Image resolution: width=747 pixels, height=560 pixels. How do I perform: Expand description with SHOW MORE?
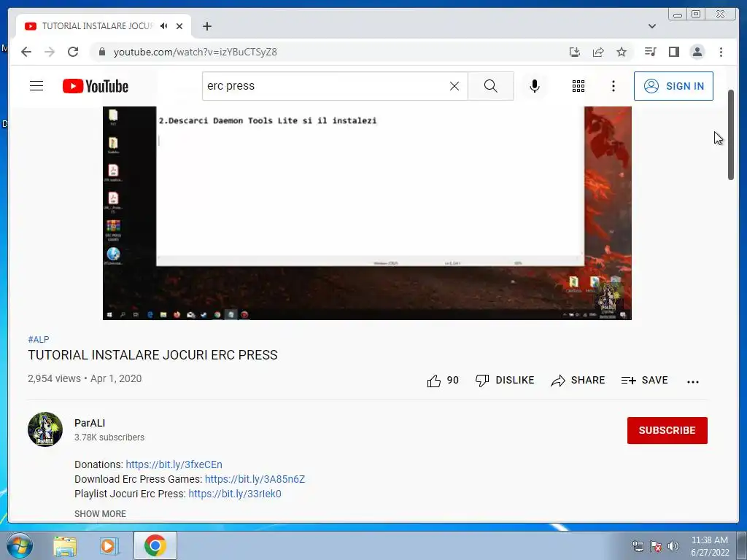[x=100, y=514]
